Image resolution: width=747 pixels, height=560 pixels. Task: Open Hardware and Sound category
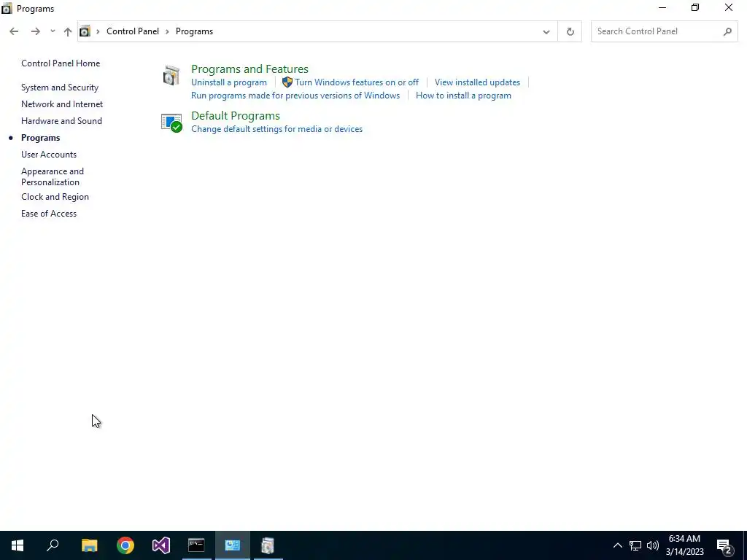tap(61, 121)
